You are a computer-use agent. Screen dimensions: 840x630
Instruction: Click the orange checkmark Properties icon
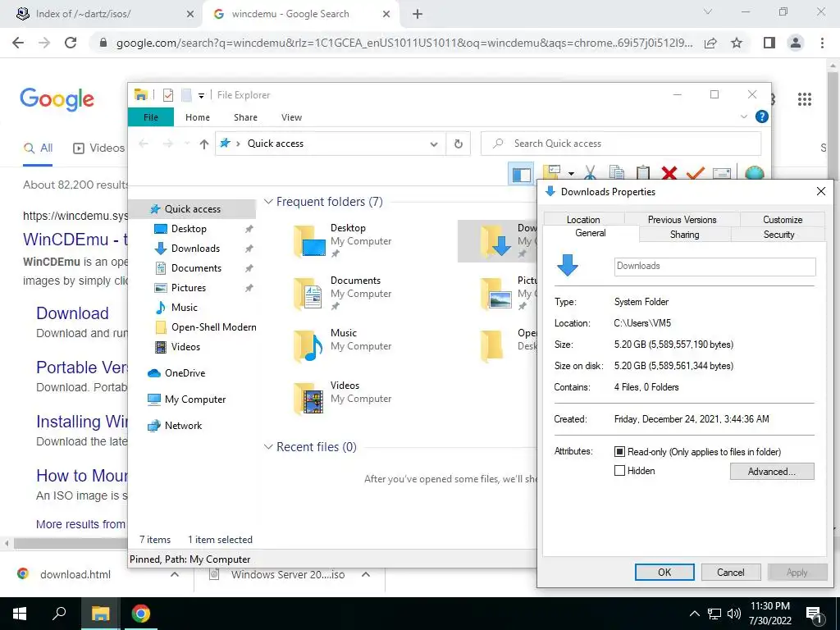pyautogui.click(x=696, y=173)
